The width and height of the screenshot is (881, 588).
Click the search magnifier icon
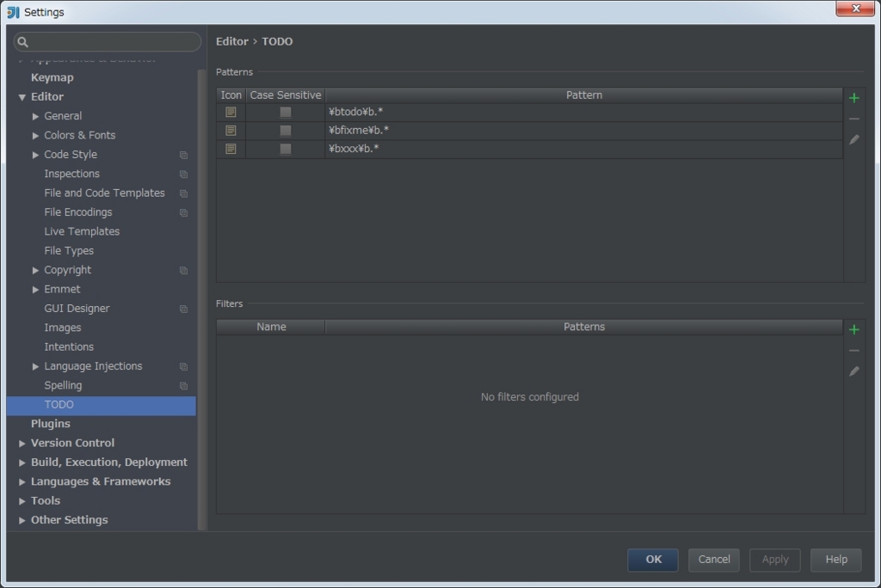[22, 41]
